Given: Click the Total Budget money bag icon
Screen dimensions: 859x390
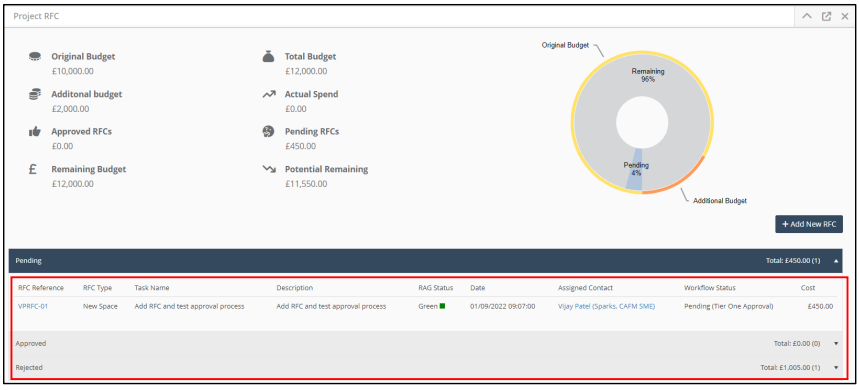Looking at the screenshot, I should 268,56.
